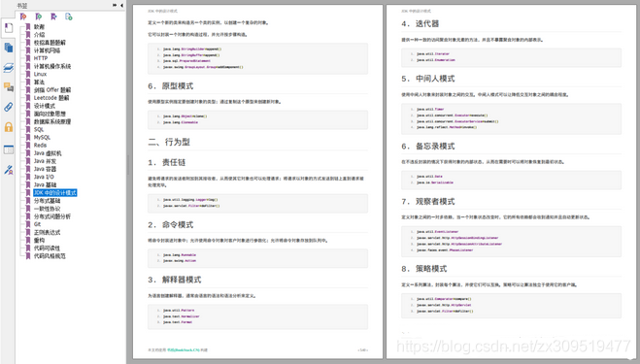Select the 代码风格规范 bookmark
This screenshot has width=640, height=364.
[50, 256]
